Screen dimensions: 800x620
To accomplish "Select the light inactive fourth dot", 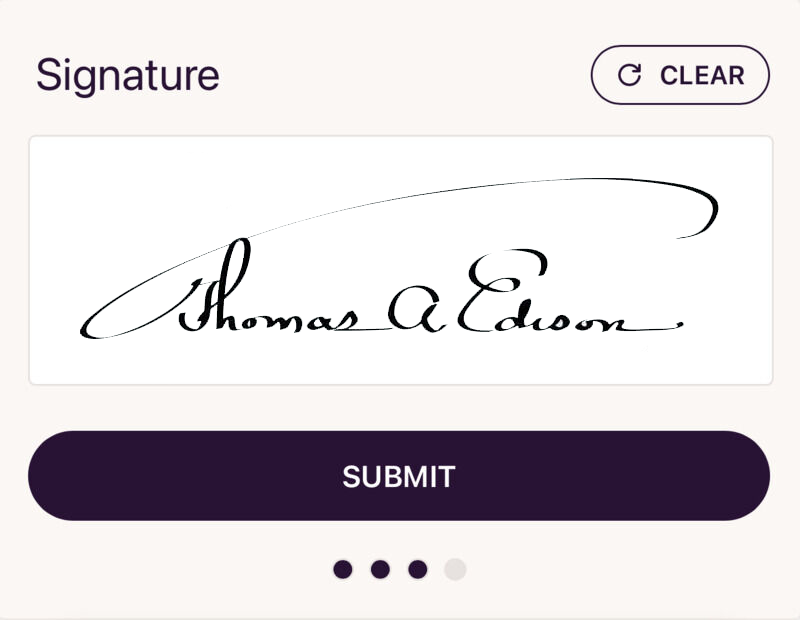I will coord(456,569).
